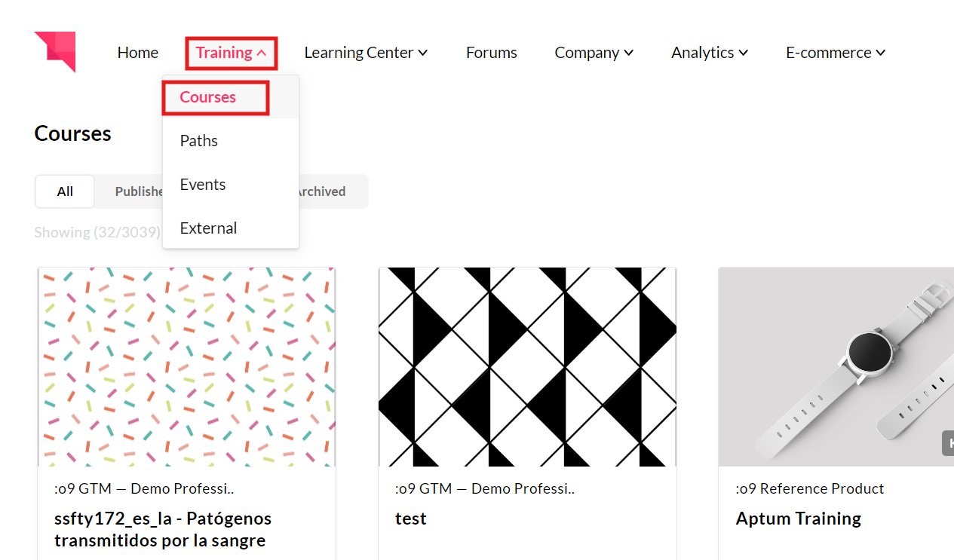Go to the Home page
This screenshot has width=954, height=560.
coord(138,53)
